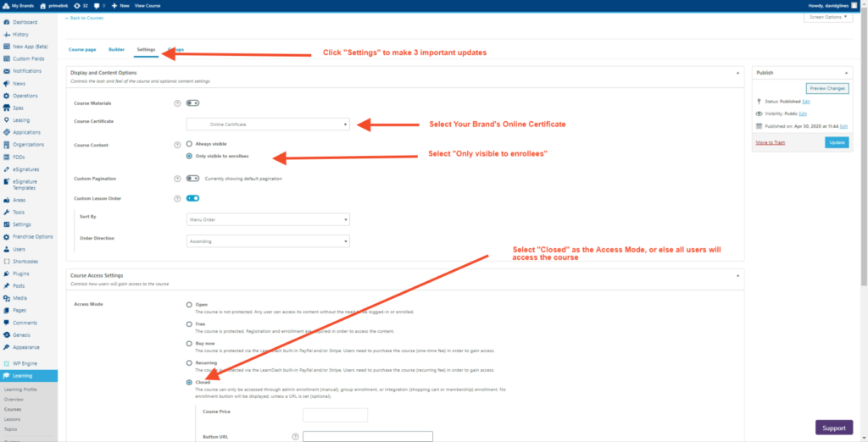
Task: Disable the Custom Lesson Order switch
Action: coord(192,198)
